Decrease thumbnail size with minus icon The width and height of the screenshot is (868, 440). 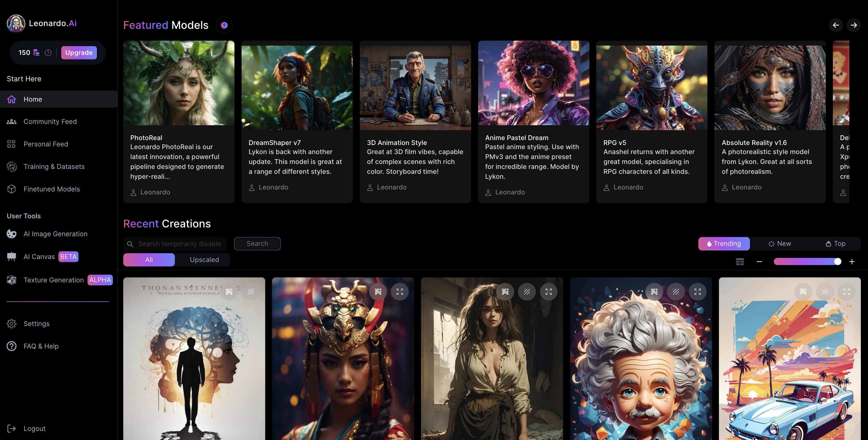coord(759,262)
